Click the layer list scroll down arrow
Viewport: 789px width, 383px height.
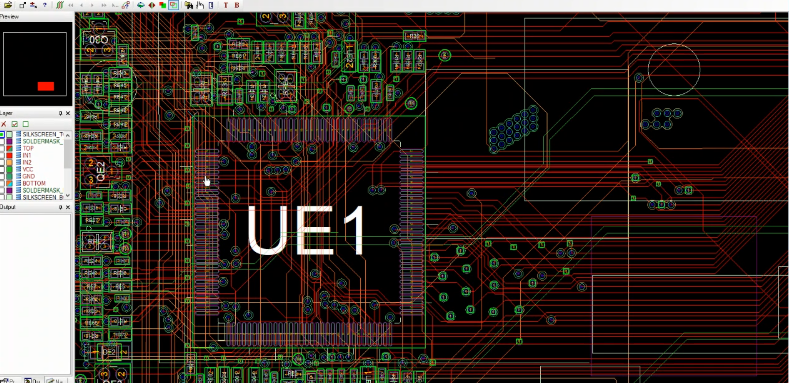[67, 195]
